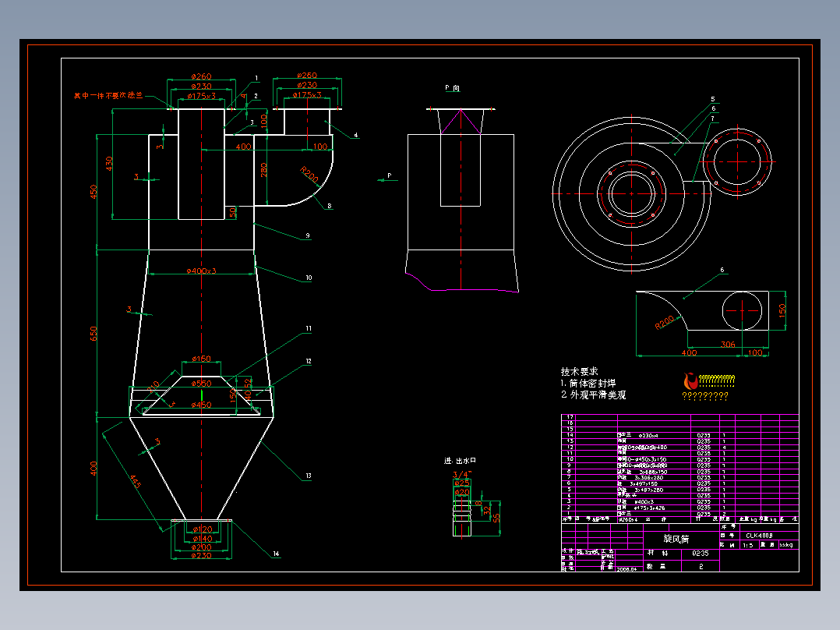This screenshot has height=630, width=840.
Task: Click the "R200" label on the inlet elbow
Action: click(309, 174)
